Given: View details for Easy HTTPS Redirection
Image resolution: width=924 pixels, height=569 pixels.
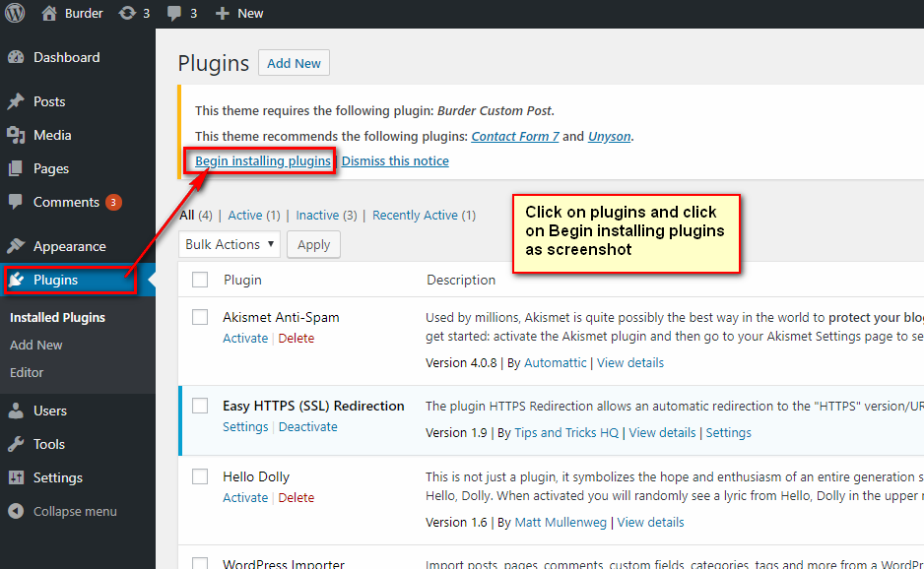Looking at the screenshot, I should coord(662,433).
